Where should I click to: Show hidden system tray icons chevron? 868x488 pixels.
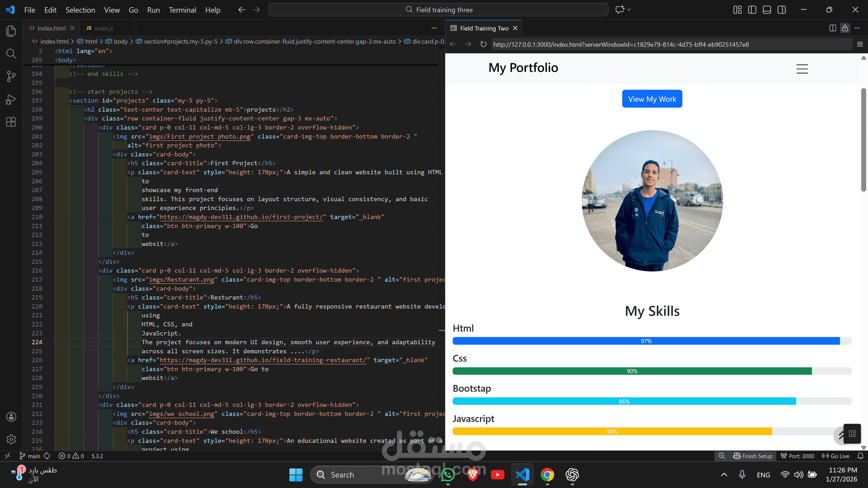click(724, 474)
